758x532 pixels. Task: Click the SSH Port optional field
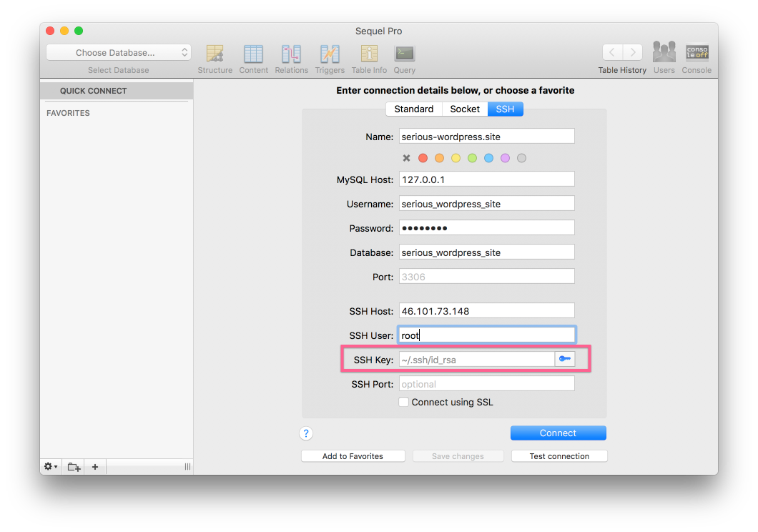(487, 384)
